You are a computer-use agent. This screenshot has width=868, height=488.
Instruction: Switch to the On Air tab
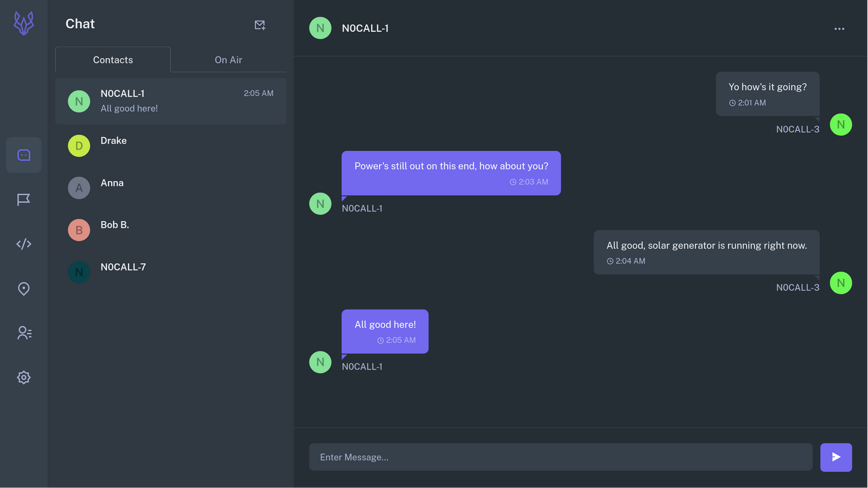(228, 59)
